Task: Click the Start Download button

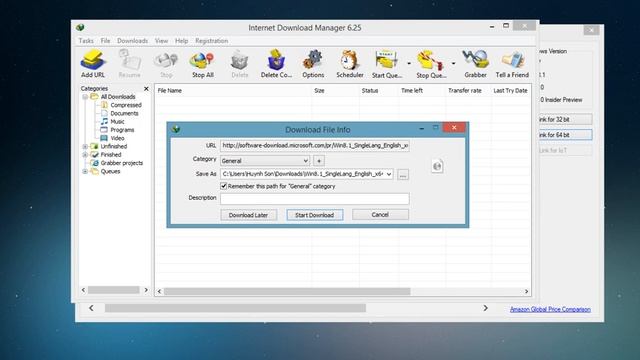Action: tap(315, 215)
